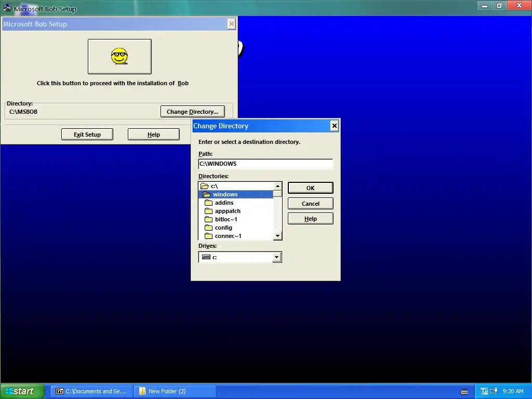Click the open folder icon beside c:\
Viewport: 532px width, 399px height.
[x=205, y=186]
